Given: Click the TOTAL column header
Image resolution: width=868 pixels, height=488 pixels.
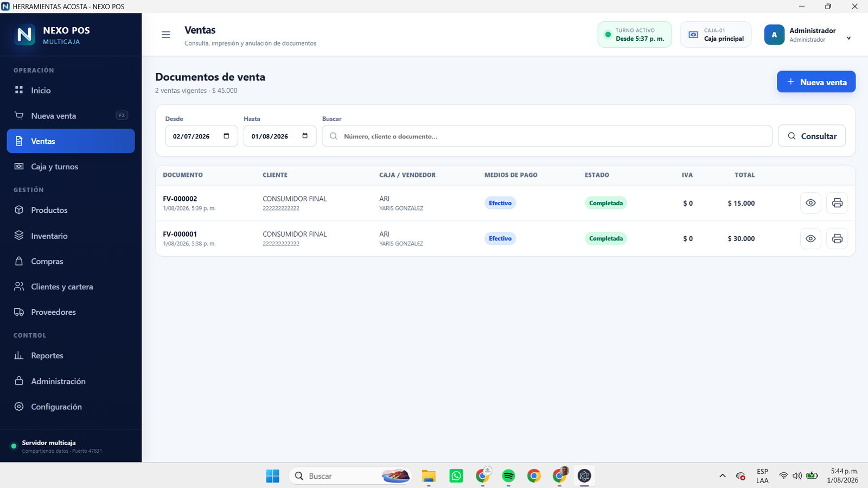Looking at the screenshot, I should 744,175.
